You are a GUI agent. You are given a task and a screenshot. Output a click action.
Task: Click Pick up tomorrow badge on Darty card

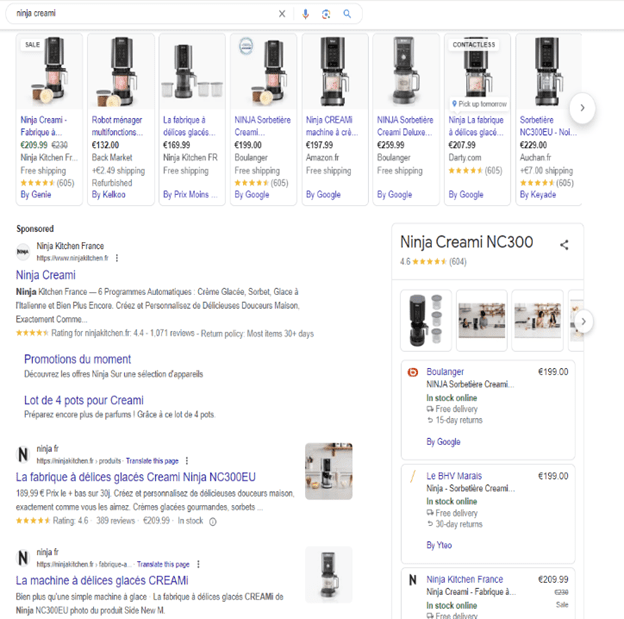tap(479, 104)
